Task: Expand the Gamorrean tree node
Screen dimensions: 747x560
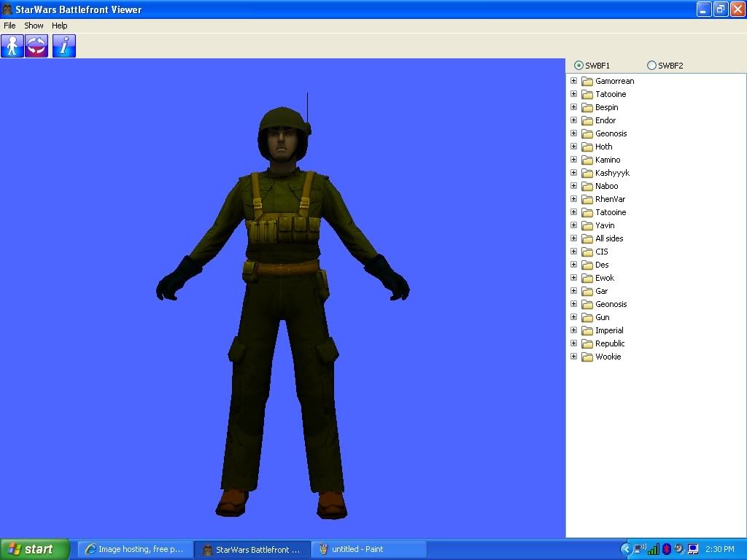Action: pos(573,81)
